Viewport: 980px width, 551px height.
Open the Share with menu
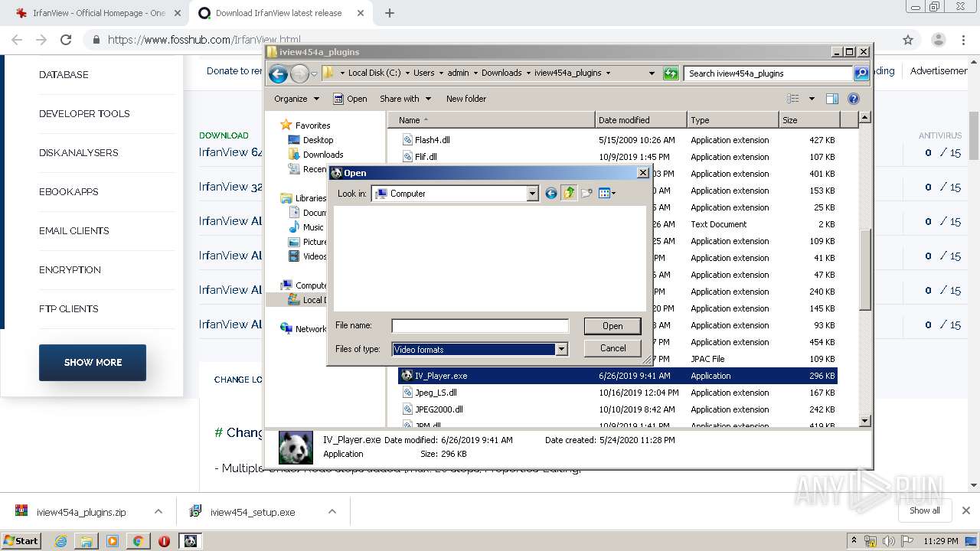coord(405,99)
